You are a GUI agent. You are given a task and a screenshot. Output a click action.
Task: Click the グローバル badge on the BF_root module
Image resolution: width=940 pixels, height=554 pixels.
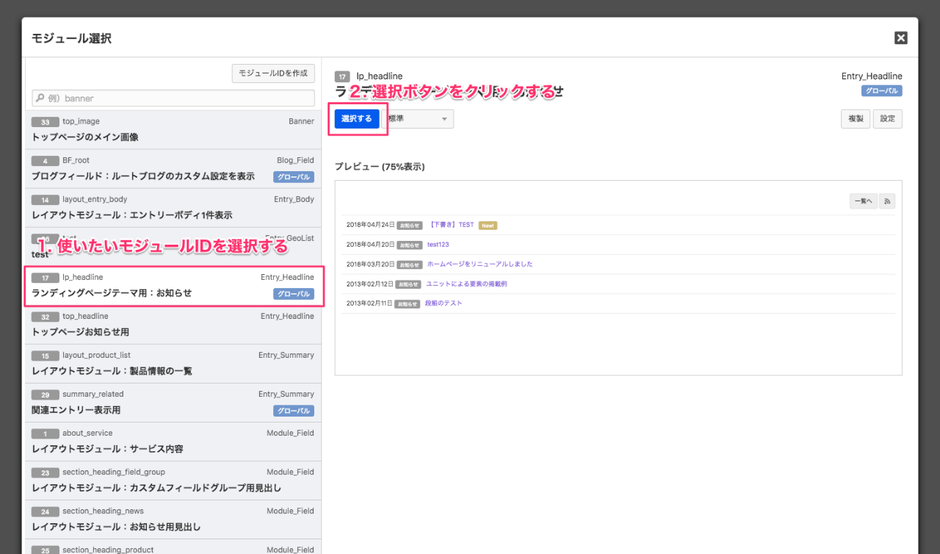click(294, 177)
